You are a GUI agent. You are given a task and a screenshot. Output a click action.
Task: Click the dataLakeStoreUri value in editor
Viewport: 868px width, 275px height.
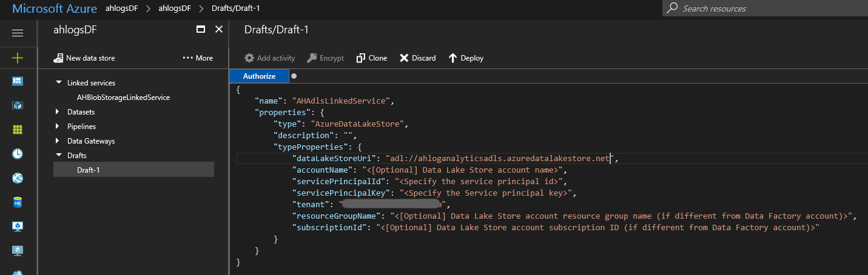click(x=501, y=158)
